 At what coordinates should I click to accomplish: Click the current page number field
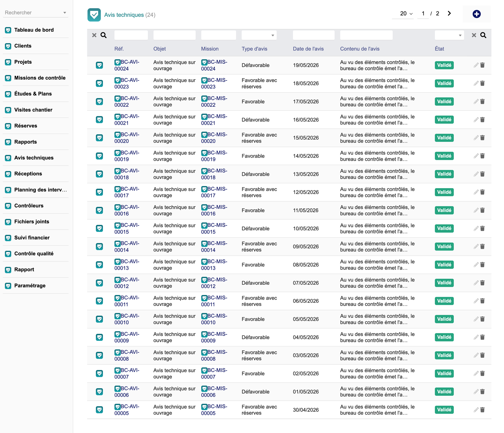[423, 13]
